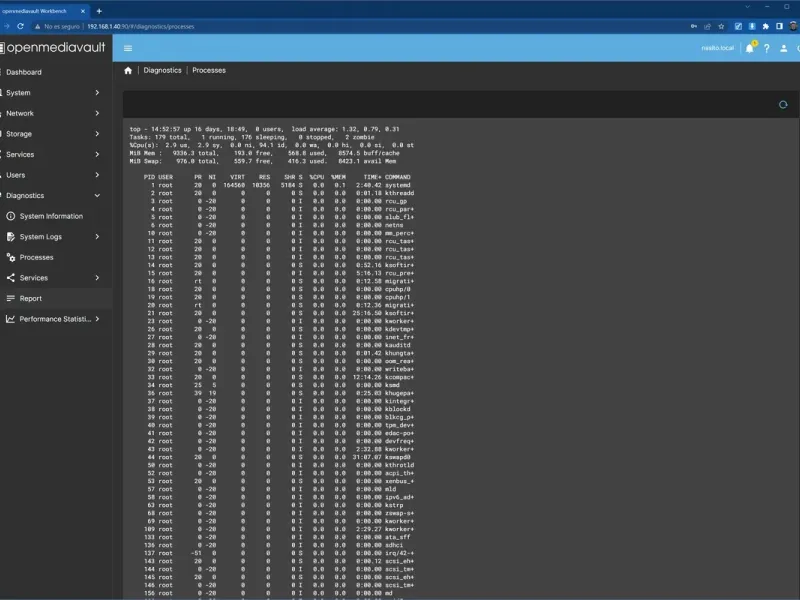Click the Services share icon under Diagnostics
Image resolution: width=800 pixels, height=600 pixels.
coord(10,278)
